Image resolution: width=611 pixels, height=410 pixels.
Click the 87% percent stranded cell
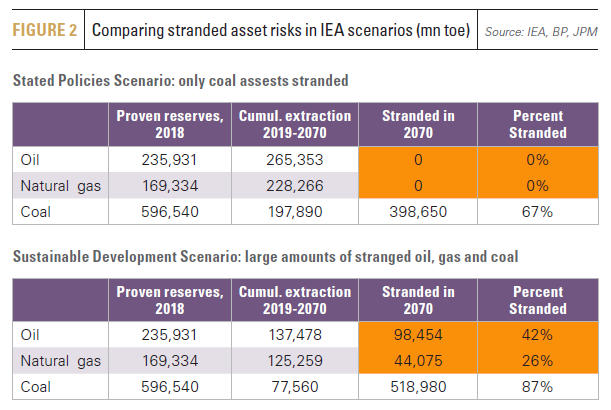coord(537,385)
